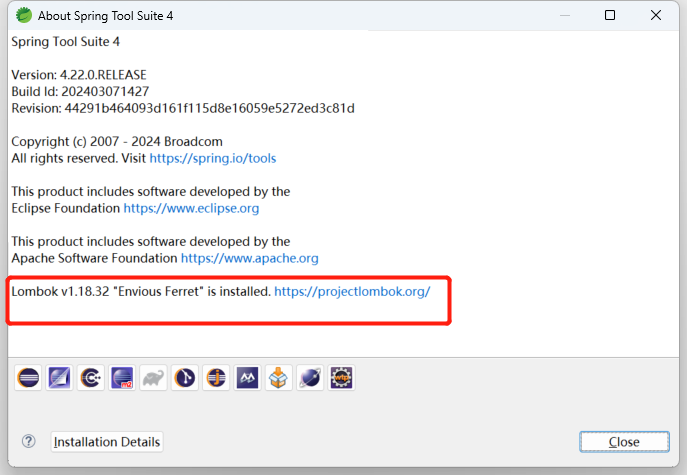
Task: Click the Spring leaf title bar icon
Action: pos(24,15)
